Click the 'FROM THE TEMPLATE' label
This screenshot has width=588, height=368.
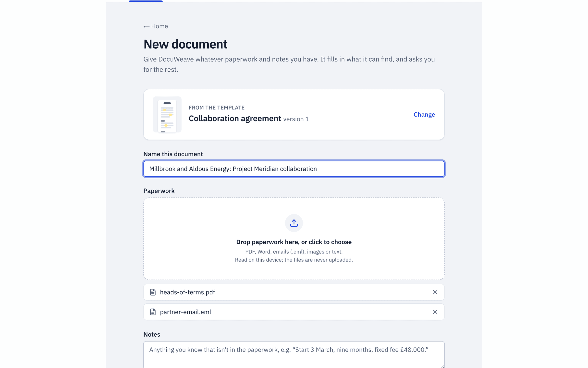coord(217,108)
